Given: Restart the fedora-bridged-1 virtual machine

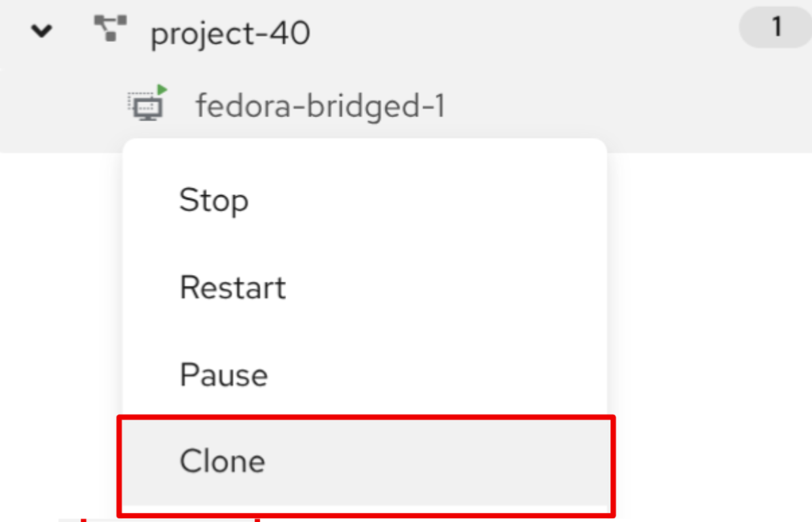Looking at the screenshot, I should (232, 288).
